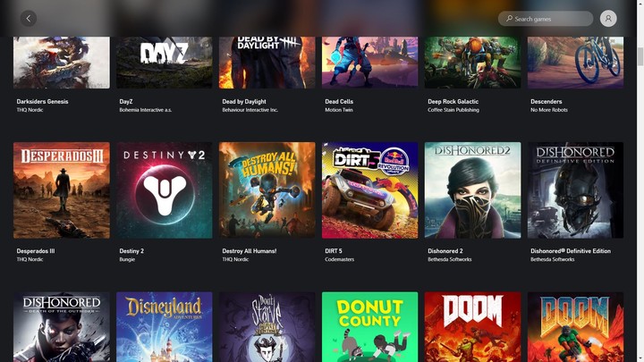The width and height of the screenshot is (644, 362).
Task: Open the Dead Cells title link
Action: coord(339,101)
